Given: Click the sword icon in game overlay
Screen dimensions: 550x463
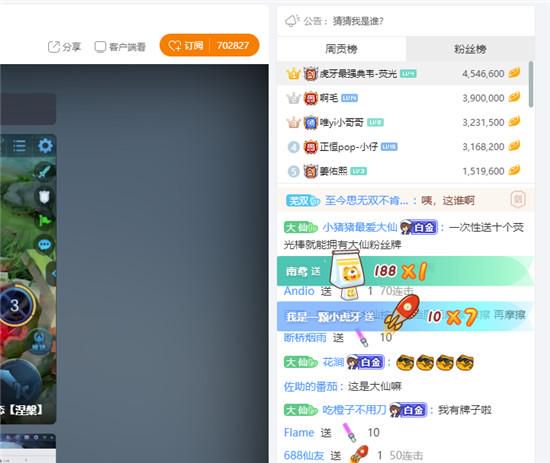Looking at the screenshot, I should click(44, 172).
